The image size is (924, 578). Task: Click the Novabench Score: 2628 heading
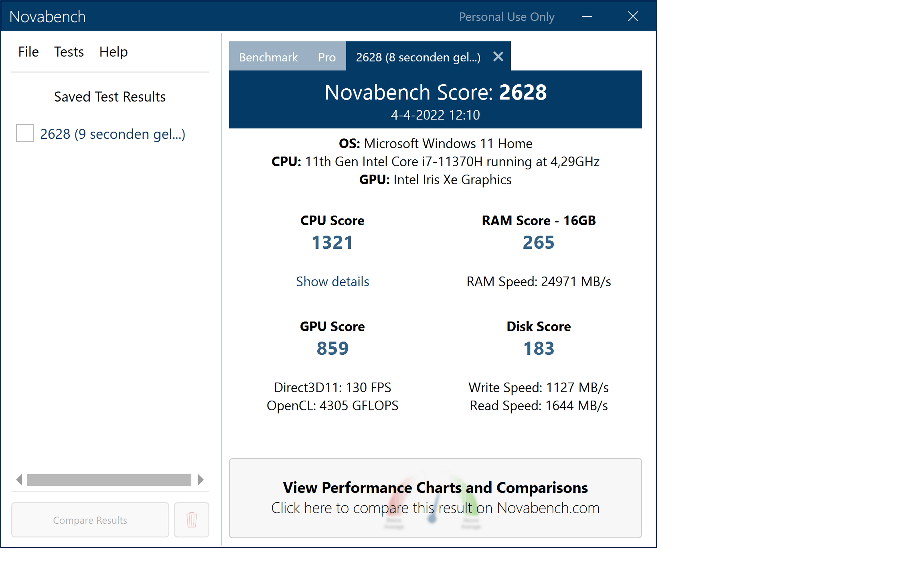(435, 92)
